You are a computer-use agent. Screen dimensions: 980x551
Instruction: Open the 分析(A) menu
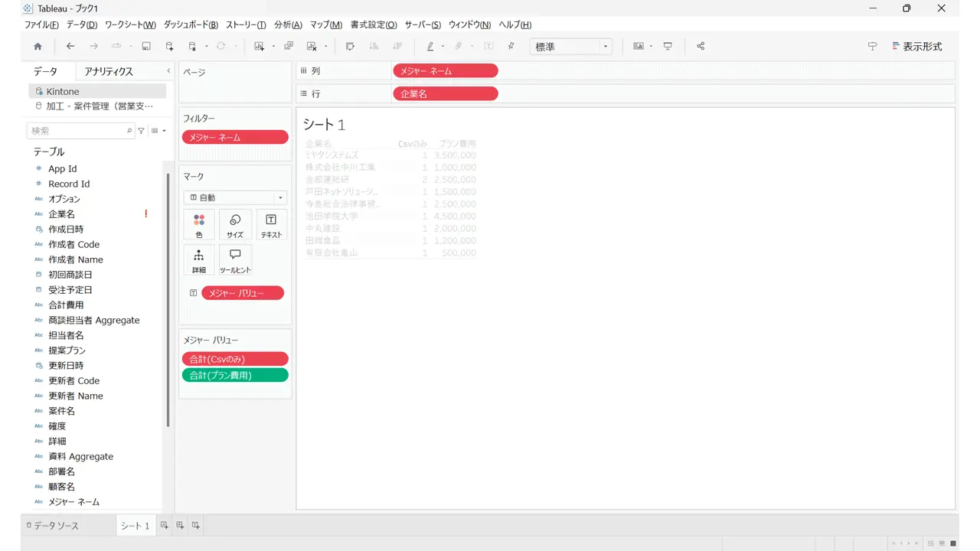click(288, 25)
